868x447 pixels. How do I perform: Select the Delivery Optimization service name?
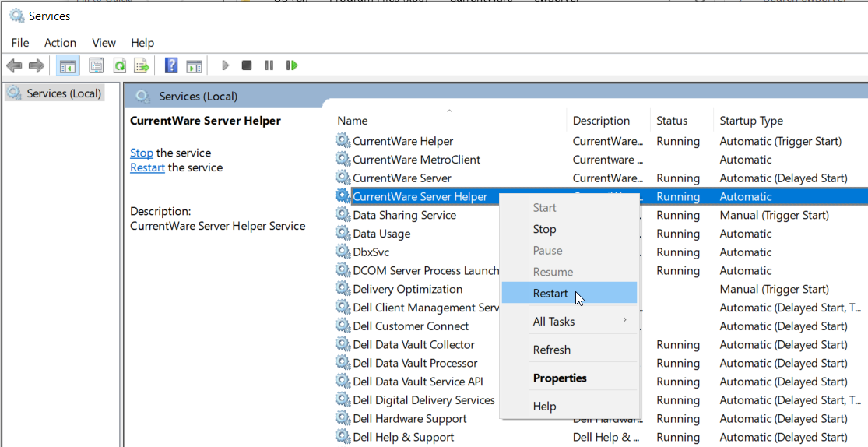click(x=408, y=289)
